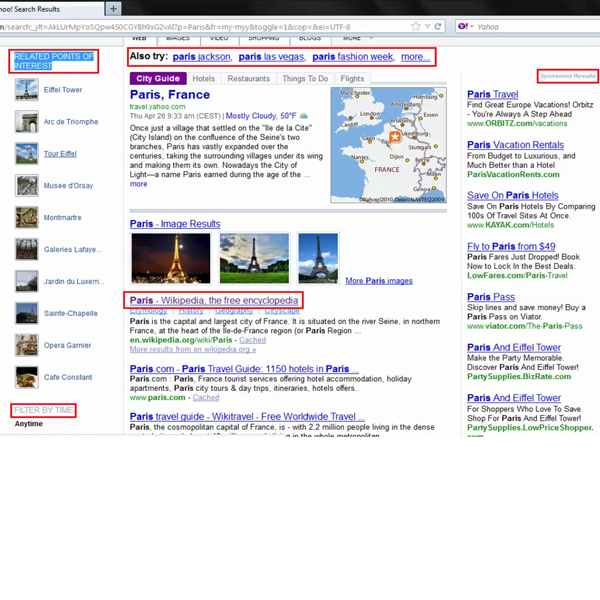Screen dimensions: 600x600
Task: Open the Paris Travel Orbitz ad
Action: 492,94
